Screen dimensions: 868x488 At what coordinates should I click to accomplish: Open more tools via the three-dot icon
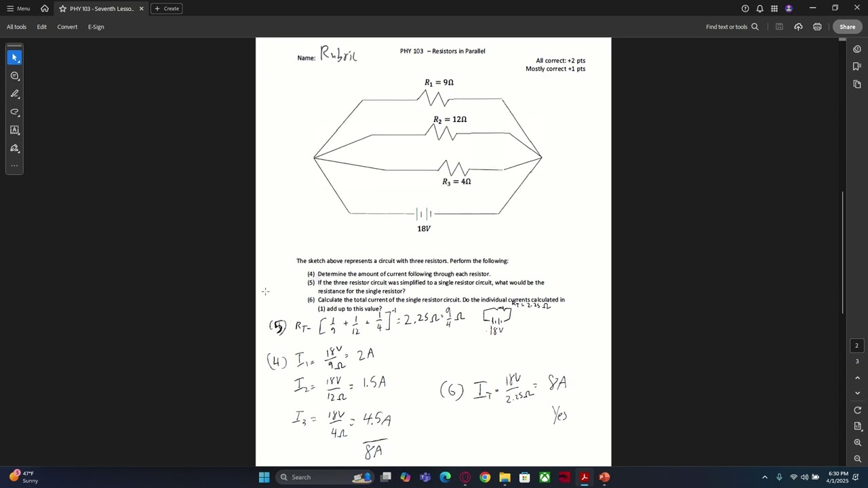(14, 165)
